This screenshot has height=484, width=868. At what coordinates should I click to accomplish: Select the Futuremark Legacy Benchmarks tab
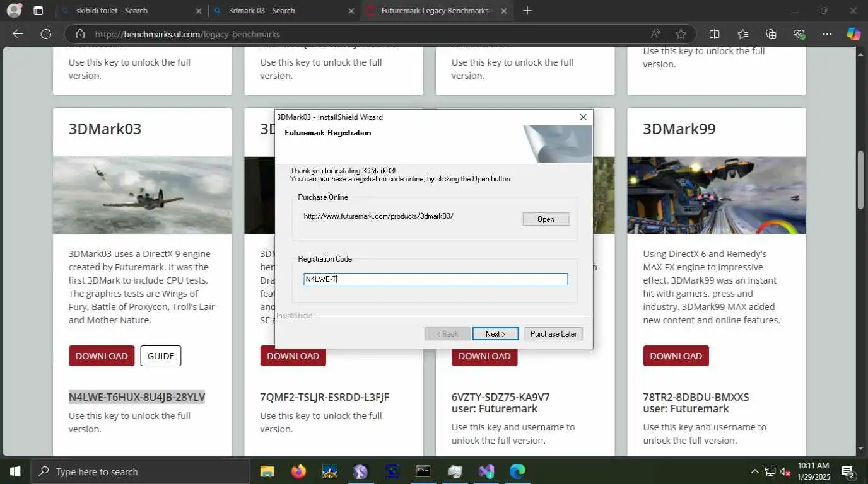click(x=437, y=11)
